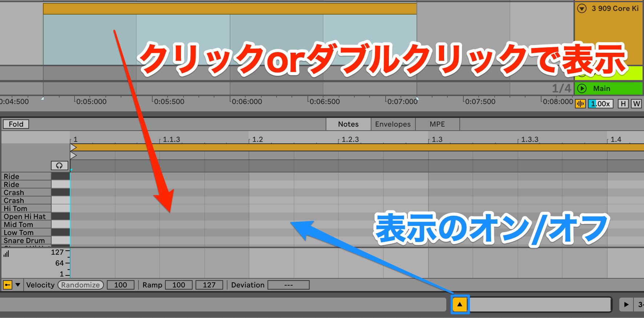Click the 1.1.3 beat marker in note ruler

[x=171, y=139]
